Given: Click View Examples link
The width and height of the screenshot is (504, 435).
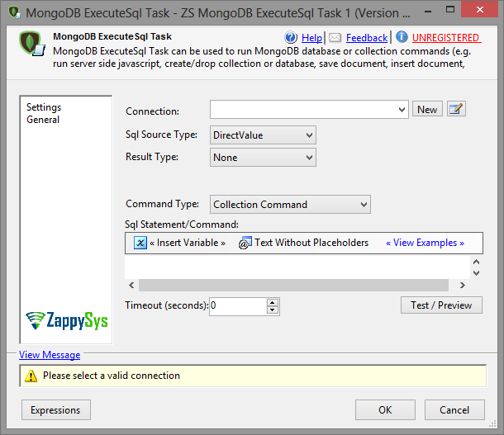Looking at the screenshot, I should coord(425,243).
